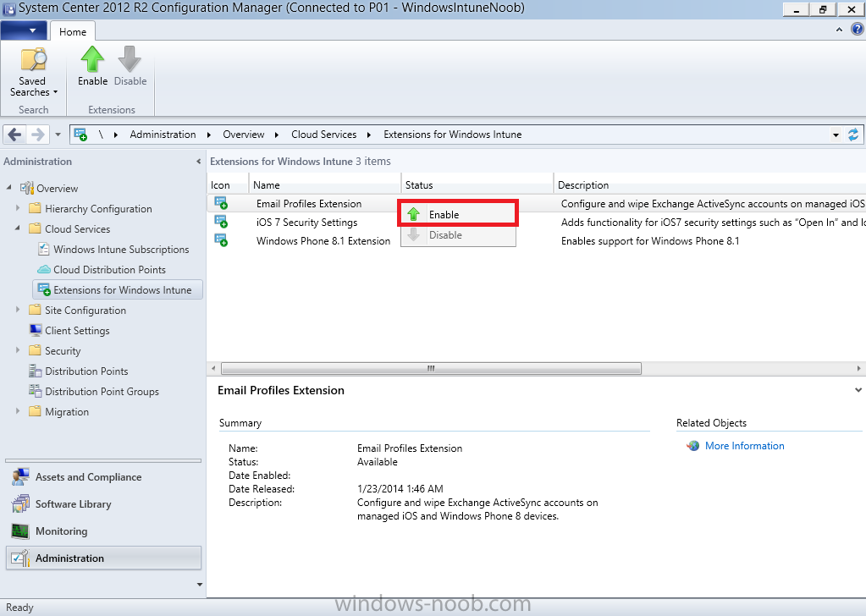This screenshot has width=866, height=616.
Task: Select the Security tree item
Action: click(63, 350)
